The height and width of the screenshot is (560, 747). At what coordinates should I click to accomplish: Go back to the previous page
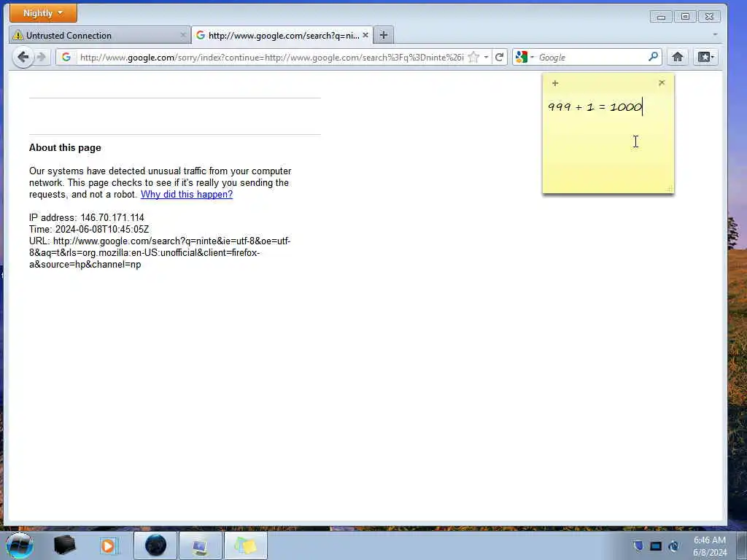tap(23, 58)
